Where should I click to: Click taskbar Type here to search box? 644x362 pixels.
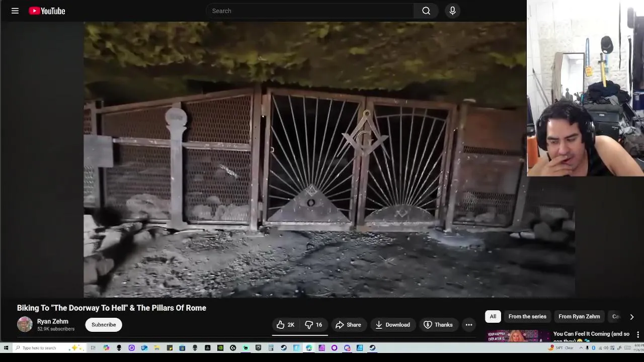[x=49, y=347]
